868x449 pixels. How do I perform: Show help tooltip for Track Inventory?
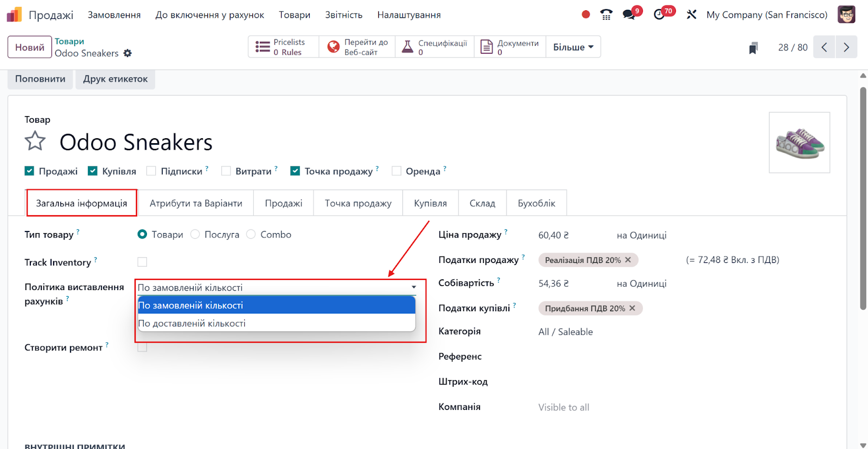coord(95,260)
